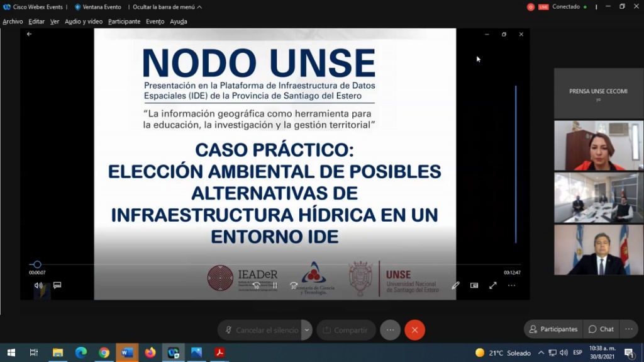The image size is (644, 362).
Task: Open the captions icon beside the volume
Action: (57, 285)
